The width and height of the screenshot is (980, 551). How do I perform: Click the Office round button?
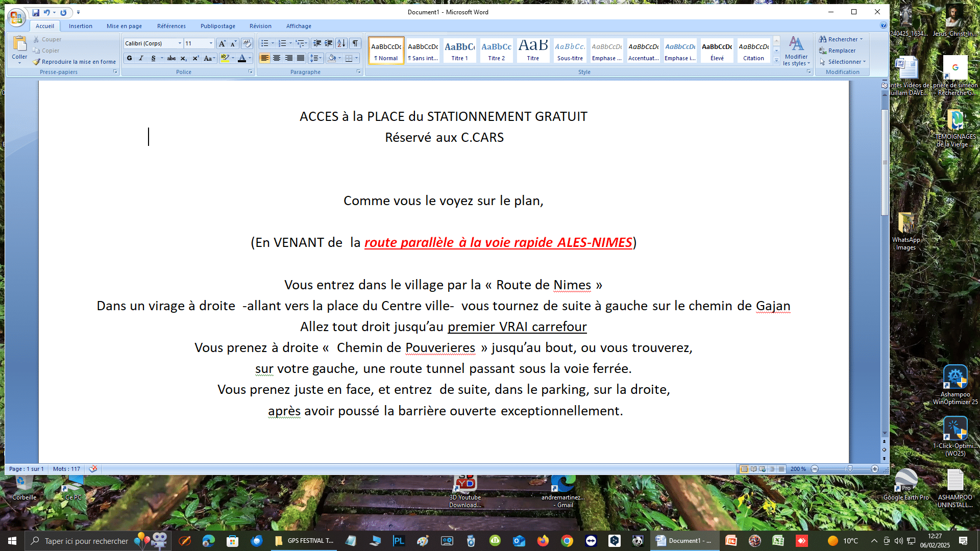pyautogui.click(x=16, y=18)
